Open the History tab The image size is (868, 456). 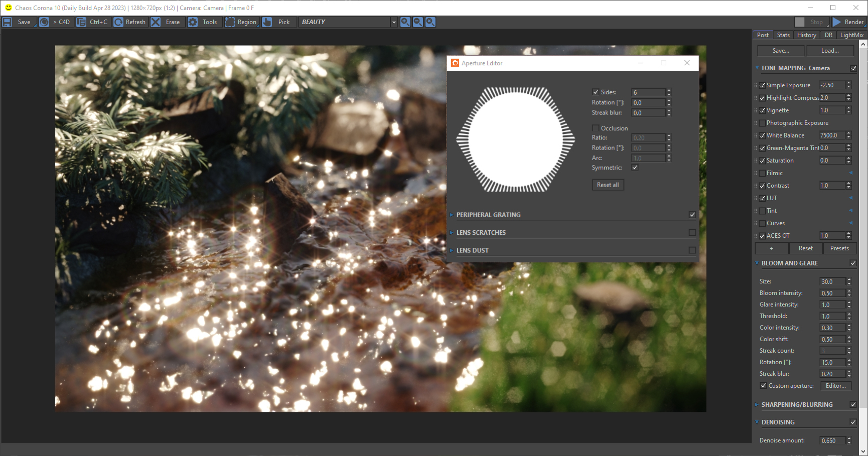[x=806, y=35]
